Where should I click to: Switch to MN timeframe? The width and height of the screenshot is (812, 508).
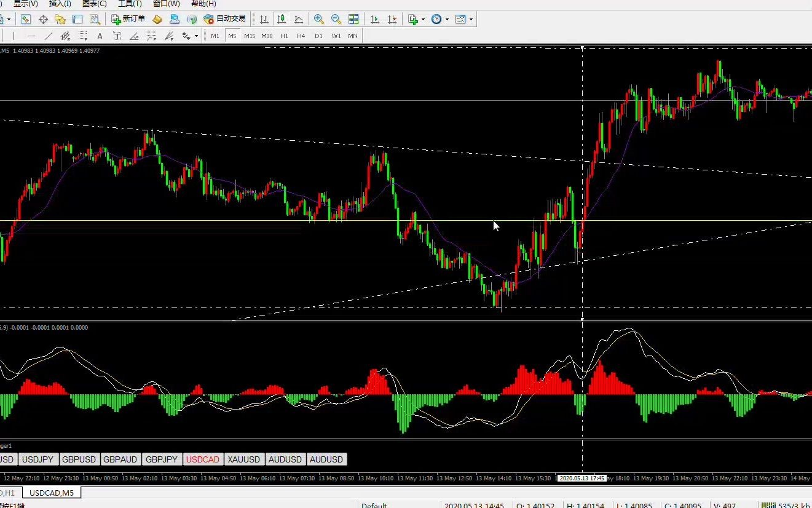[x=353, y=36]
